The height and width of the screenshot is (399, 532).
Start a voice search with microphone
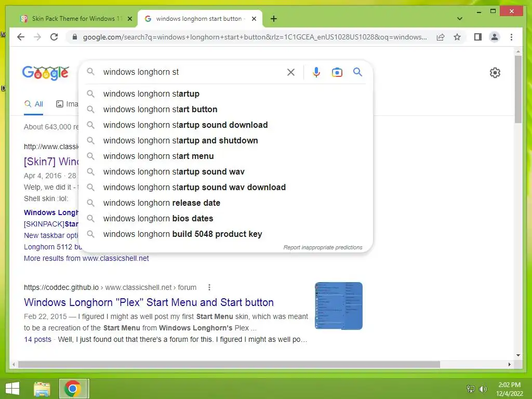(316, 72)
